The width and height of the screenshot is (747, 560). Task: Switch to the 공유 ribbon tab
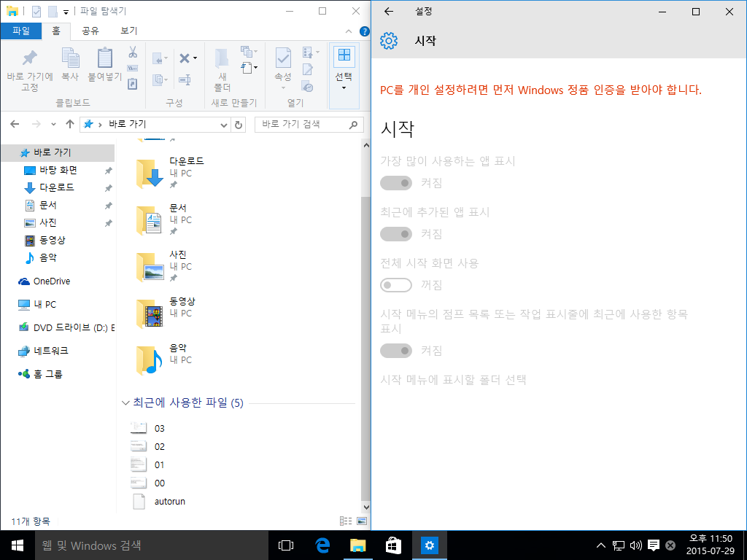tap(90, 31)
